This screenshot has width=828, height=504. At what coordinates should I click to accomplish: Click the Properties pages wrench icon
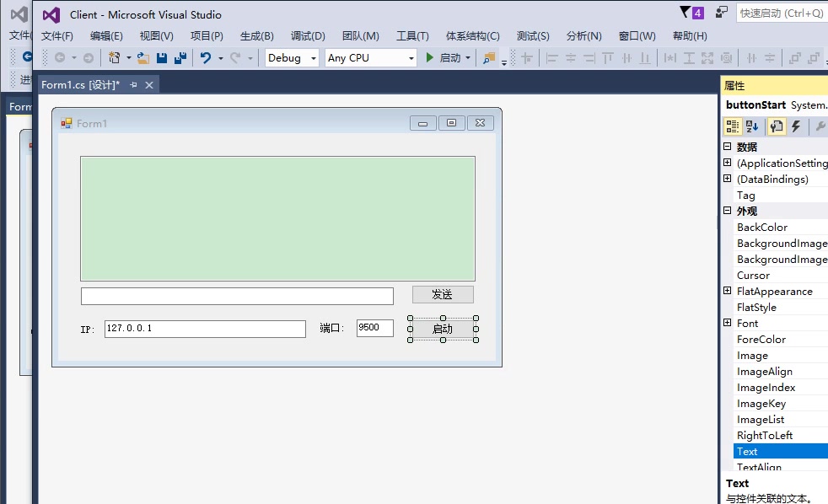coord(775,126)
